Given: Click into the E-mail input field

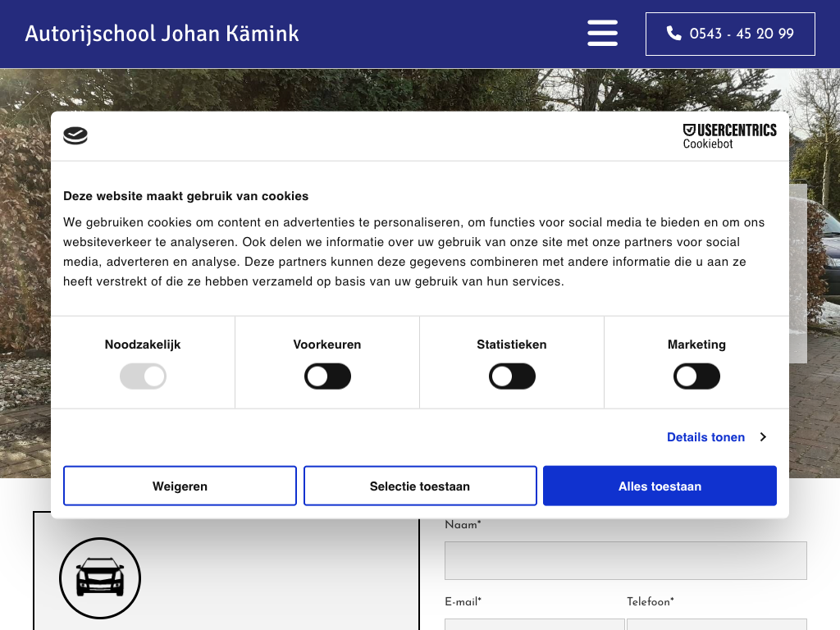Looking at the screenshot, I should [x=534, y=624].
